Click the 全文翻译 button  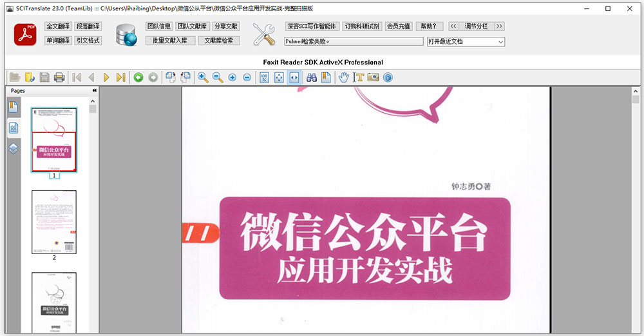point(58,26)
